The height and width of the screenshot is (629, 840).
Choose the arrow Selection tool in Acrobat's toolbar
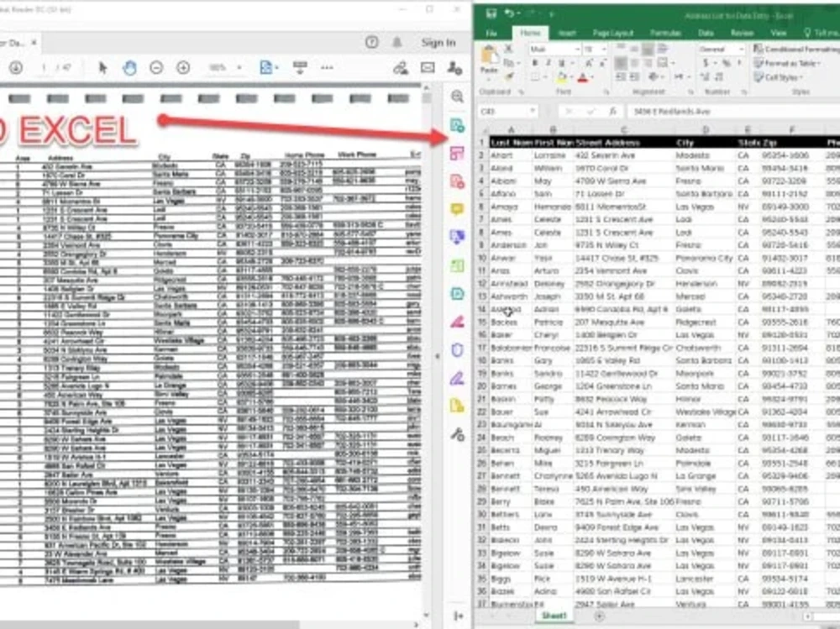point(102,67)
